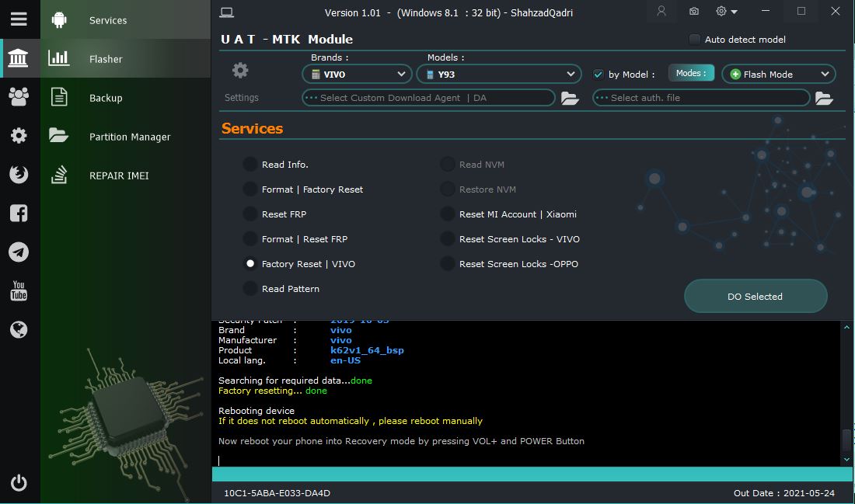Enable Auto detect model checkbox
Viewport: 855px width, 504px height.
(x=695, y=40)
